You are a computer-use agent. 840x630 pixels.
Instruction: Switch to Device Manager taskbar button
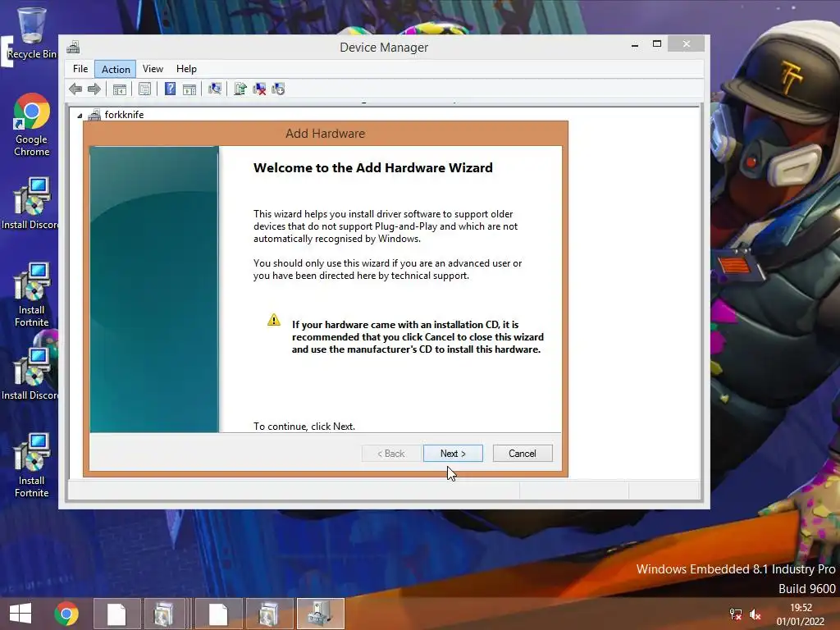coord(321,614)
